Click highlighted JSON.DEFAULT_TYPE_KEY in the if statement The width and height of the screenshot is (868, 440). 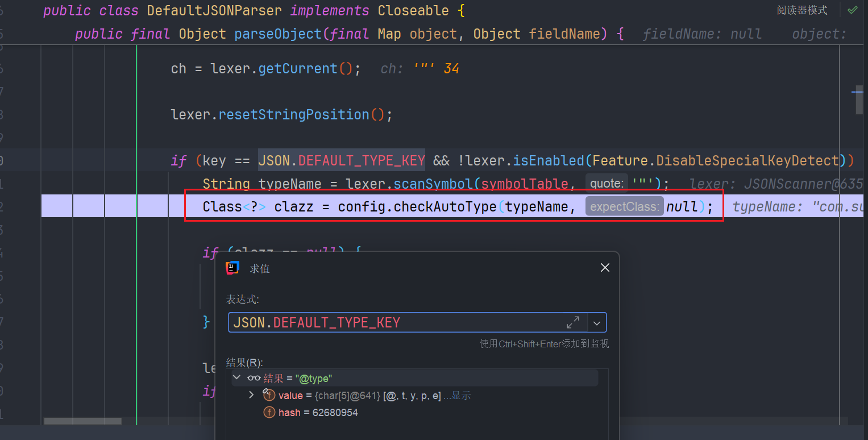(341, 161)
